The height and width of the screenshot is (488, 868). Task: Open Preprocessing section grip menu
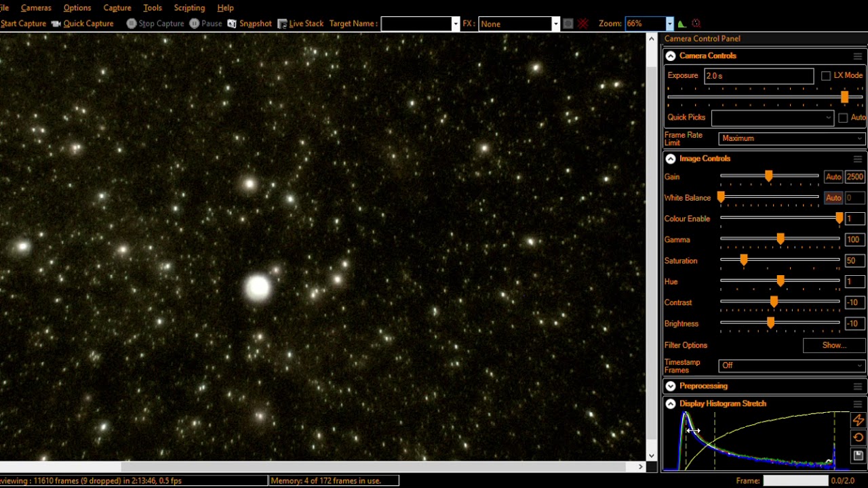858,386
